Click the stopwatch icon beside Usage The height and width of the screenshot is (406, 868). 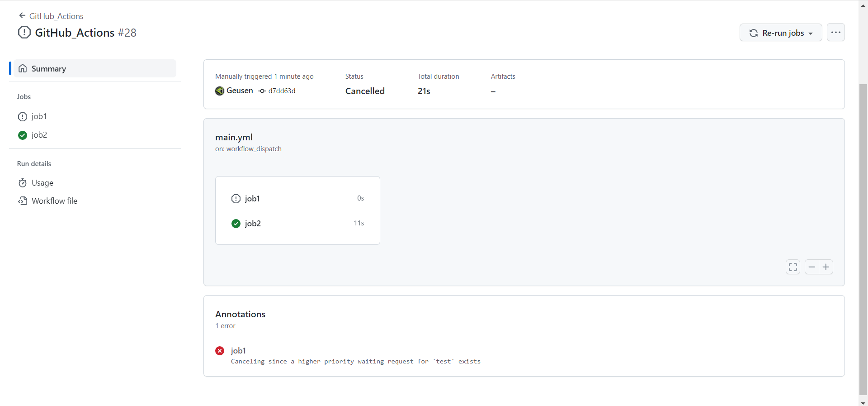coord(23,183)
